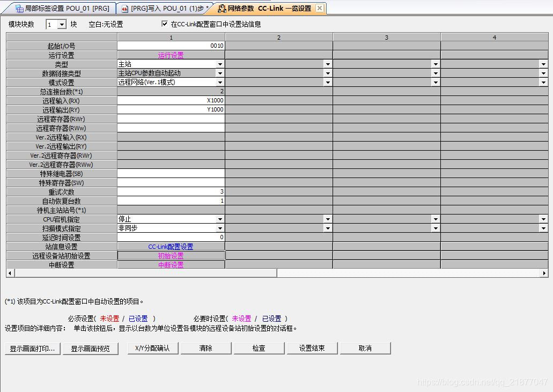Click the right scroll arrow of table
The height and width of the screenshot is (392, 553).
click(544, 273)
